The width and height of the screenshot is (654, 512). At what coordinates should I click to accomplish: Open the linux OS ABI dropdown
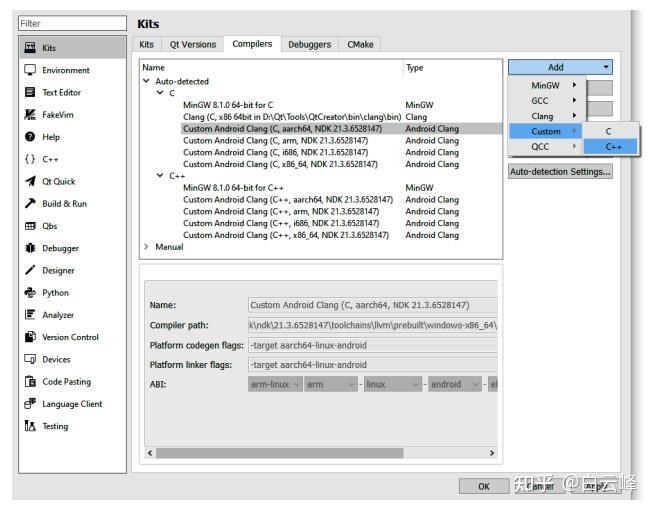tap(393, 384)
